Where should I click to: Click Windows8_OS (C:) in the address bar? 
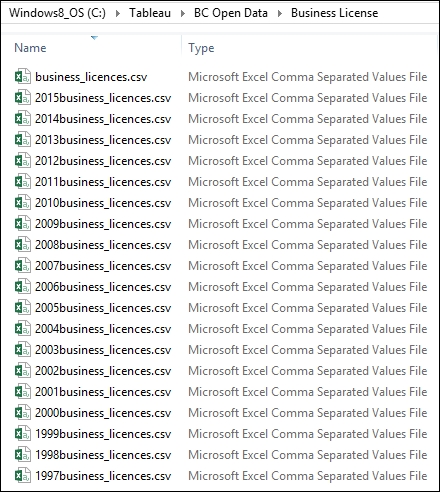(57, 13)
